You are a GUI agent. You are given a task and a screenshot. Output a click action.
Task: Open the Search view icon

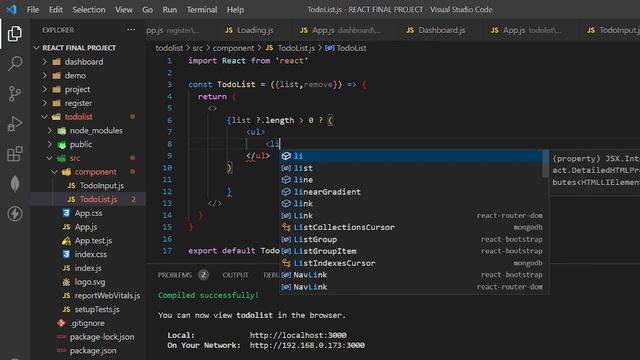point(15,64)
